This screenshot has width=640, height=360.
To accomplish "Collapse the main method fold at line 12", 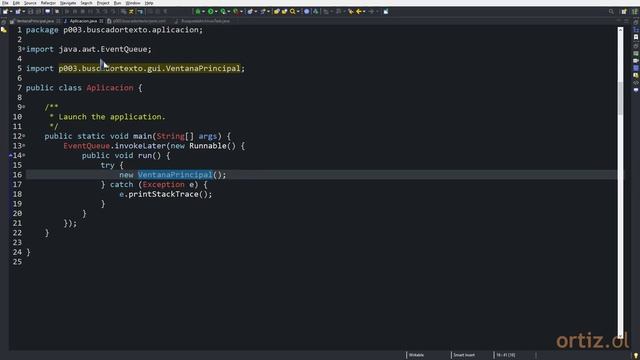I will (24, 136).
